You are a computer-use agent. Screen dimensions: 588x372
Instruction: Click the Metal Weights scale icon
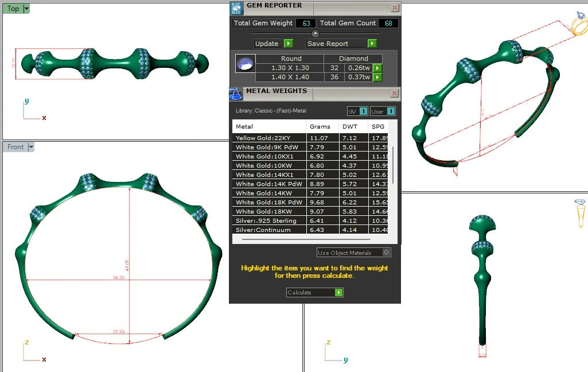[236, 94]
